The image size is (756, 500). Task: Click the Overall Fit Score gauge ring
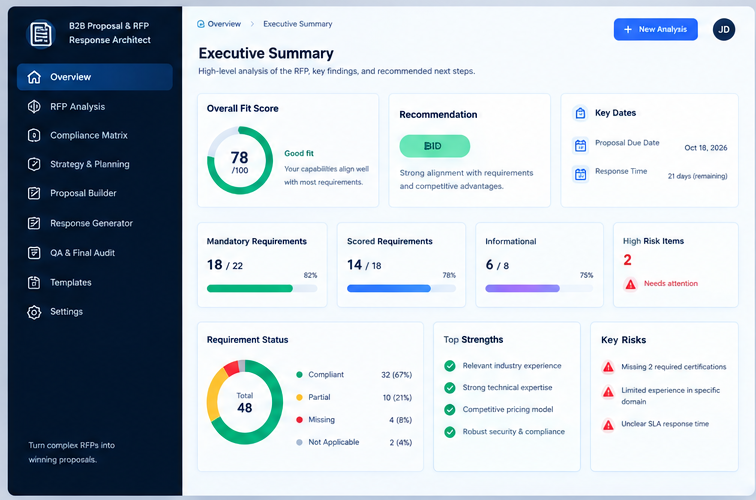pos(240,161)
